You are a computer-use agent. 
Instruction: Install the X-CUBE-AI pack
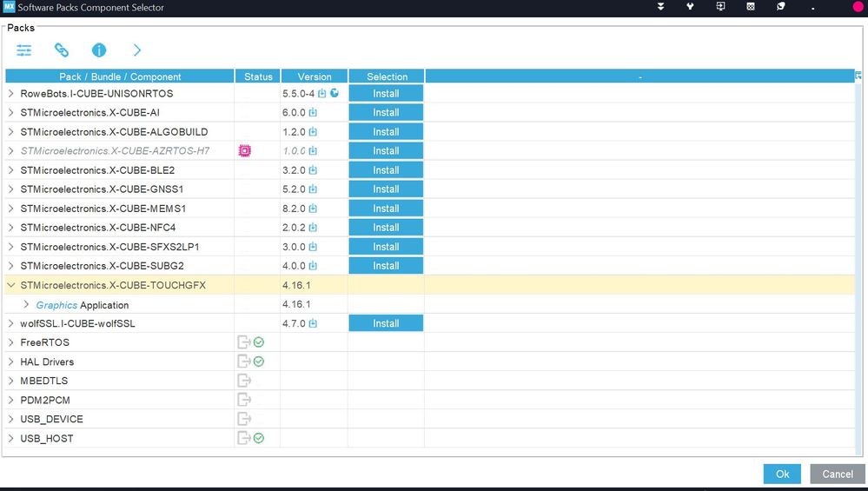click(386, 112)
